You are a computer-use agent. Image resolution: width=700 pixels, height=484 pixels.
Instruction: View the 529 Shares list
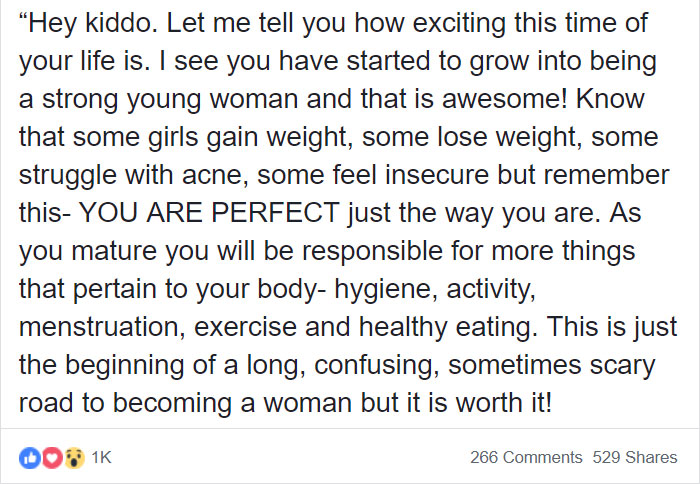[x=634, y=457]
